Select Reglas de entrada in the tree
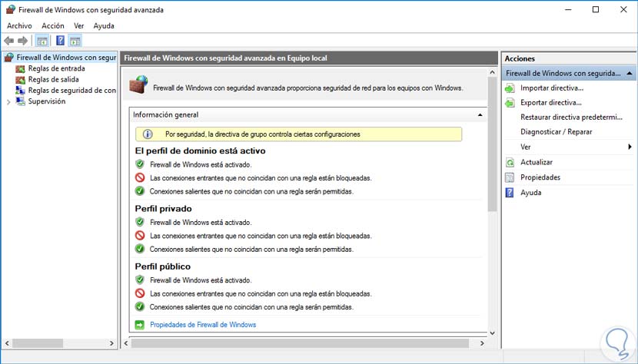This screenshot has height=364, width=638. click(56, 68)
